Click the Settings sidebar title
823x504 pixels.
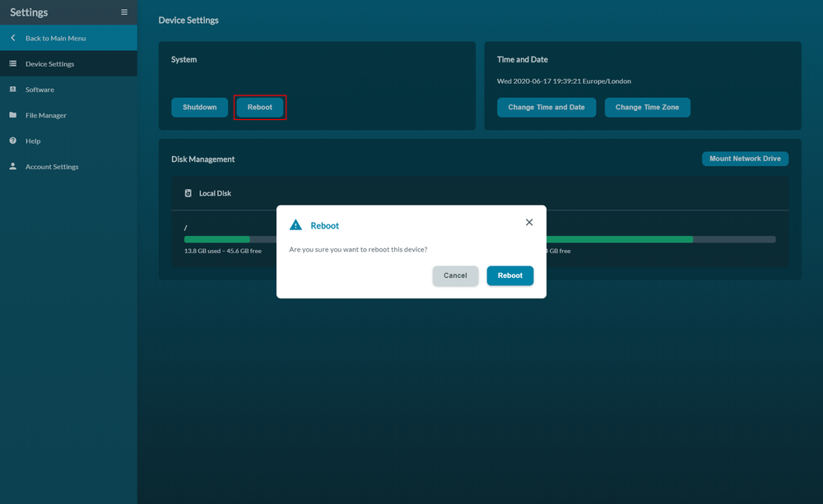tap(29, 12)
